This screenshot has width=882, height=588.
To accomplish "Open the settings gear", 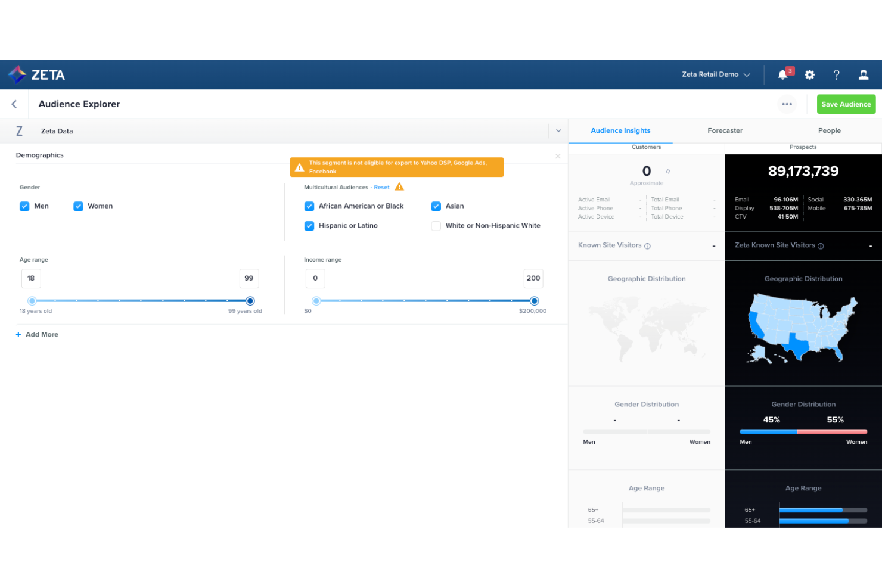I will (x=809, y=75).
